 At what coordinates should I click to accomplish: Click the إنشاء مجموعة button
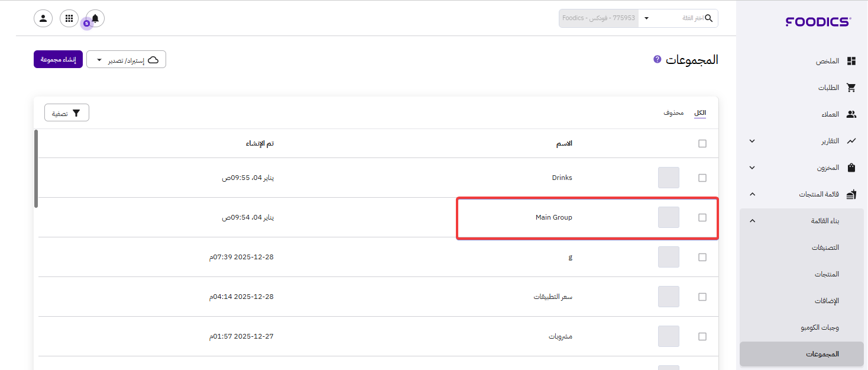pyautogui.click(x=58, y=60)
